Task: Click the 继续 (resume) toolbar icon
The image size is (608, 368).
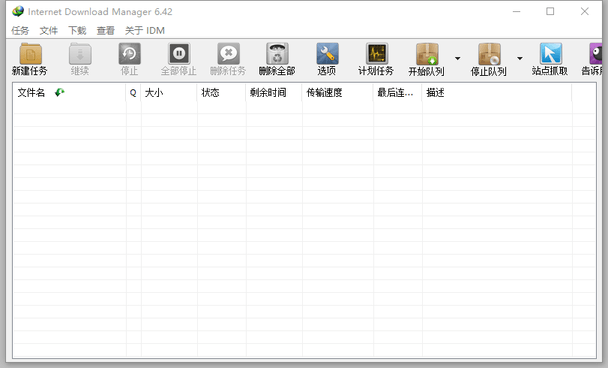Action: coord(80,54)
